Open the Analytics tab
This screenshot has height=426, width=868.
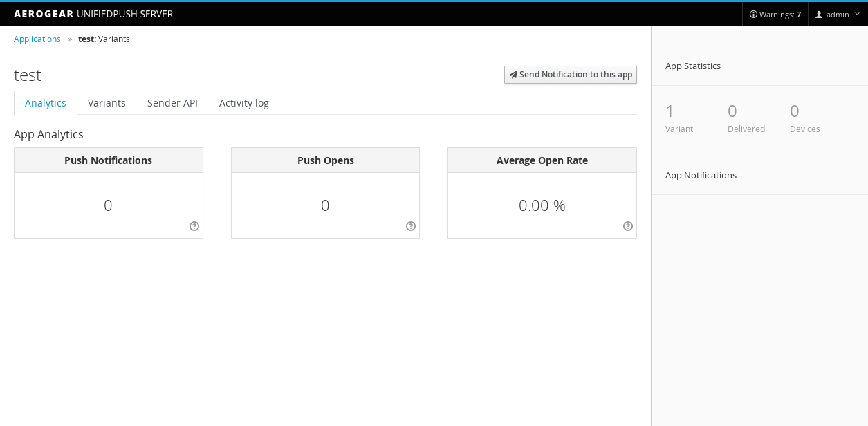point(46,103)
